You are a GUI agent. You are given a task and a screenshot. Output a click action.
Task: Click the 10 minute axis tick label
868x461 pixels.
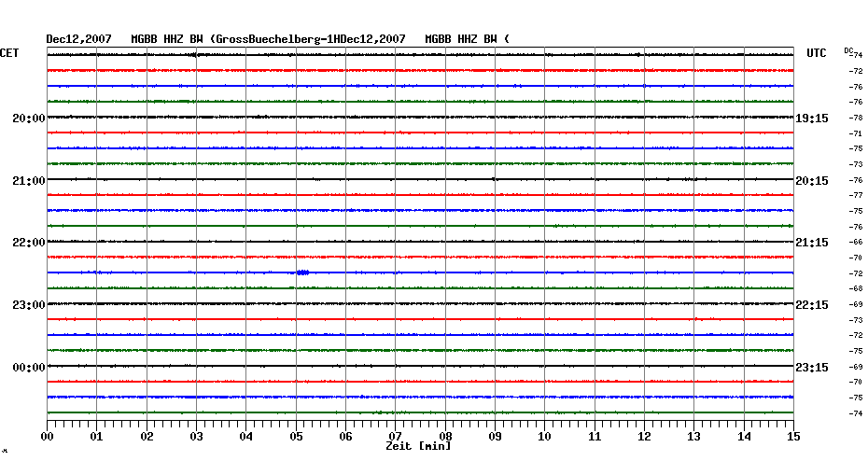point(545,437)
